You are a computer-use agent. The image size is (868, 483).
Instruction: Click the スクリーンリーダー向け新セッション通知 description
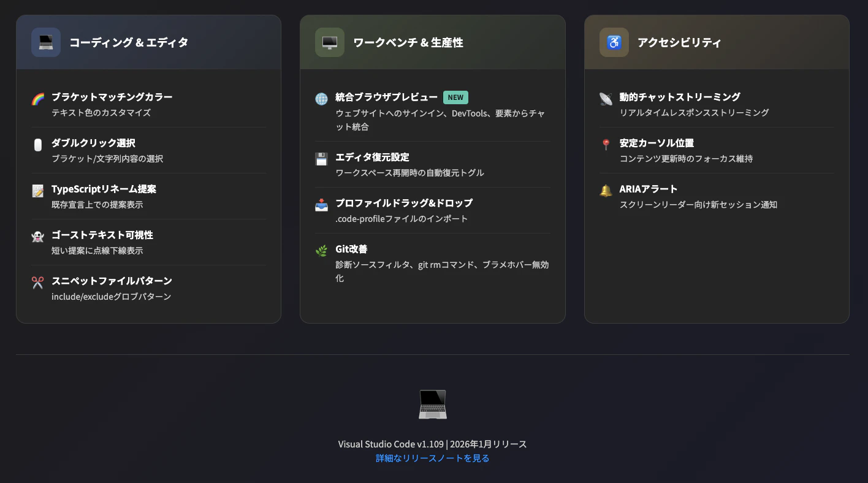pyautogui.click(x=698, y=205)
